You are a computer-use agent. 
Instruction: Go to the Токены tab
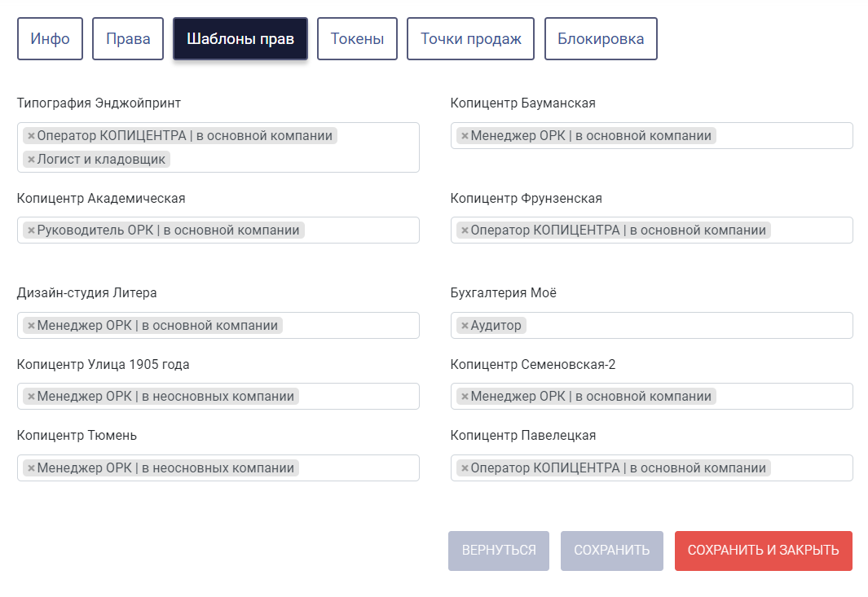(x=357, y=39)
